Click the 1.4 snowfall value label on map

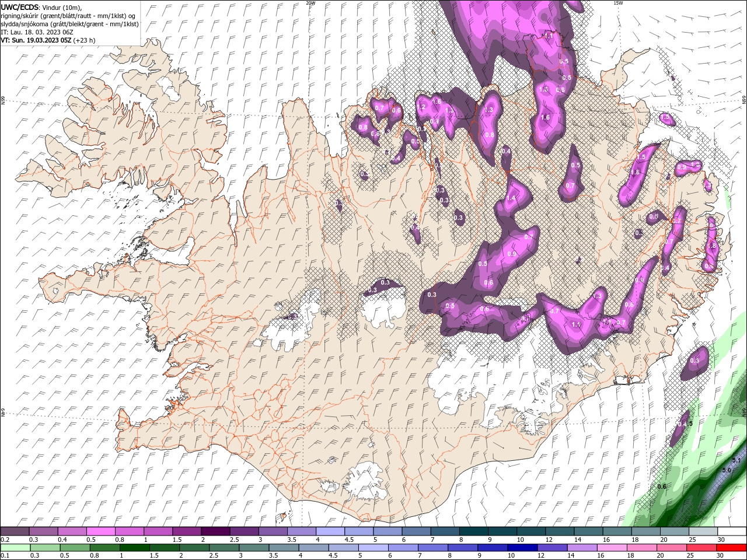coord(511,198)
